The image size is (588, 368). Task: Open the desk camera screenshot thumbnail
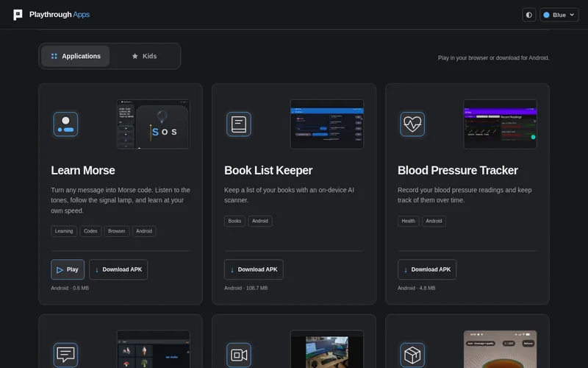pos(327,349)
